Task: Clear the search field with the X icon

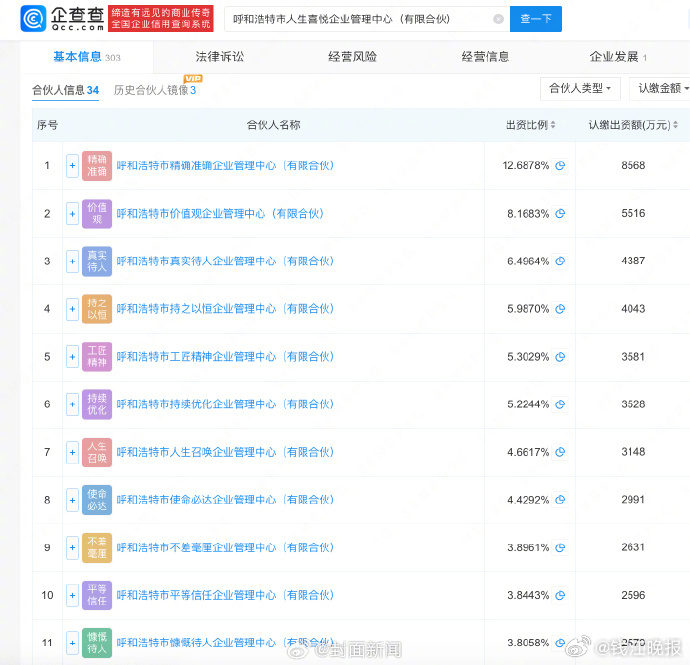Action: pos(498,19)
